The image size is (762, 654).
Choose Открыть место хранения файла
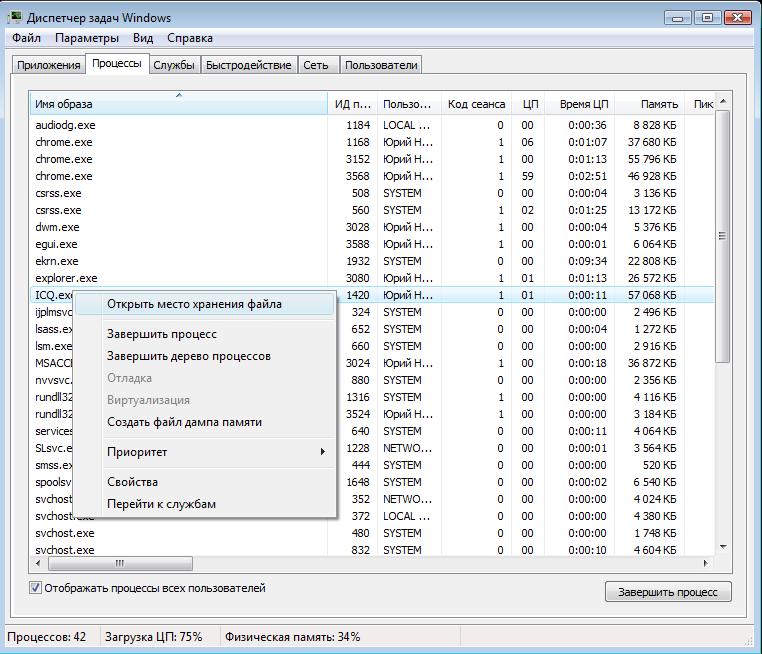point(194,304)
